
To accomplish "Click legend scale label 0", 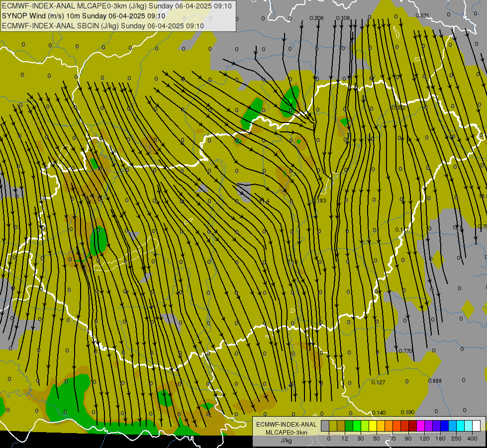I will click(x=329, y=439).
